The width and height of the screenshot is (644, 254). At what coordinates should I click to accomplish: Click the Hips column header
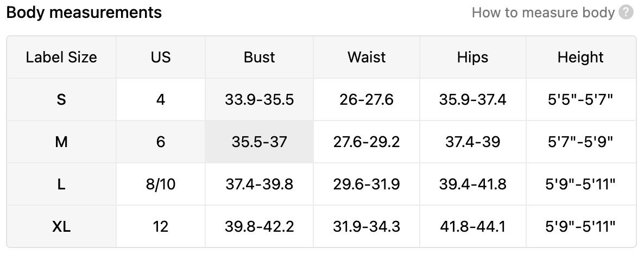(473, 57)
